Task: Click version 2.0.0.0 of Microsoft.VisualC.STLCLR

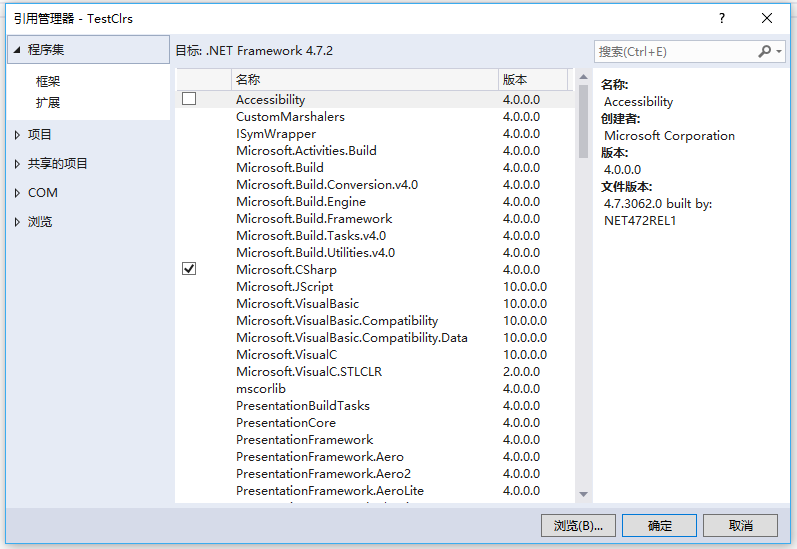Action: [522, 372]
